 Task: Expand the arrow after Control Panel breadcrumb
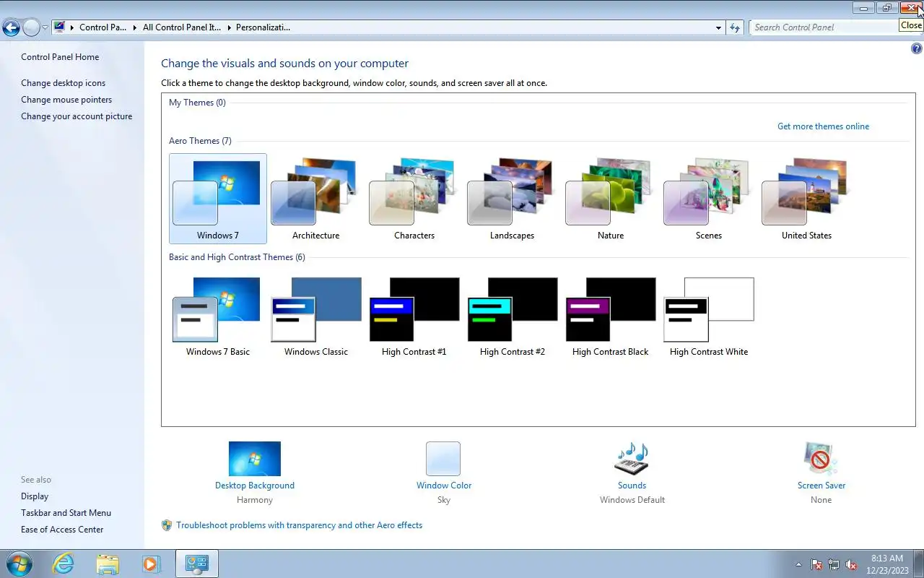tap(135, 27)
